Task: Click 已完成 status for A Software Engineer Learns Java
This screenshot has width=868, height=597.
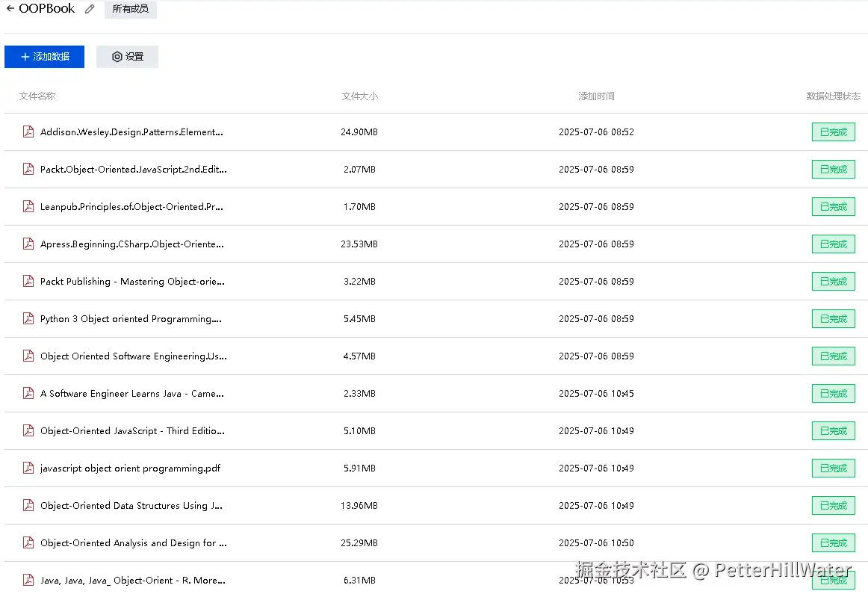Action: point(833,394)
